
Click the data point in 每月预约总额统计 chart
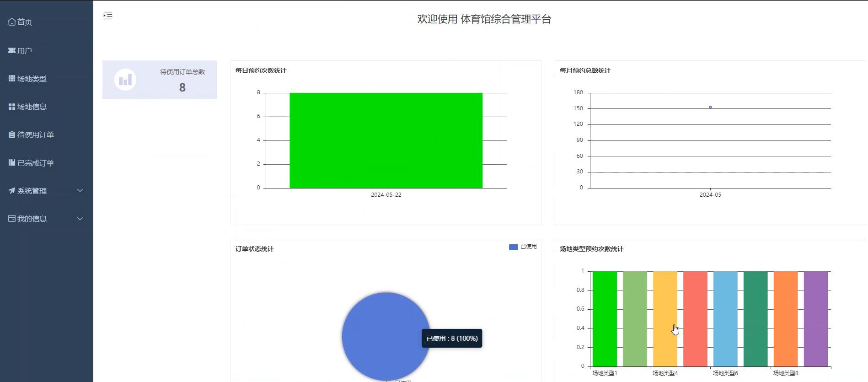click(710, 107)
